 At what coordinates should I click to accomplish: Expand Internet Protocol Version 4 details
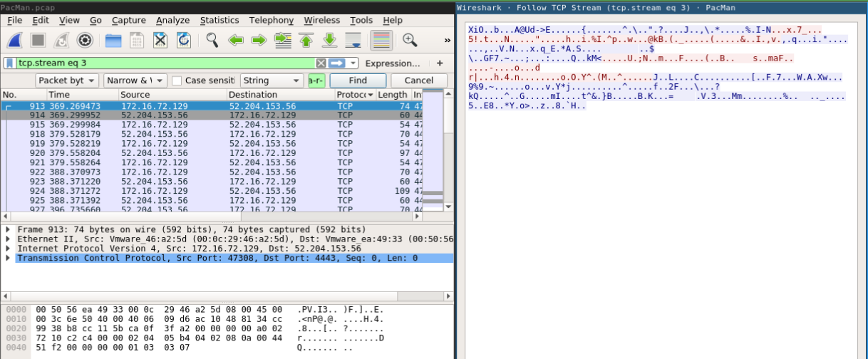pyautogui.click(x=8, y=249)
